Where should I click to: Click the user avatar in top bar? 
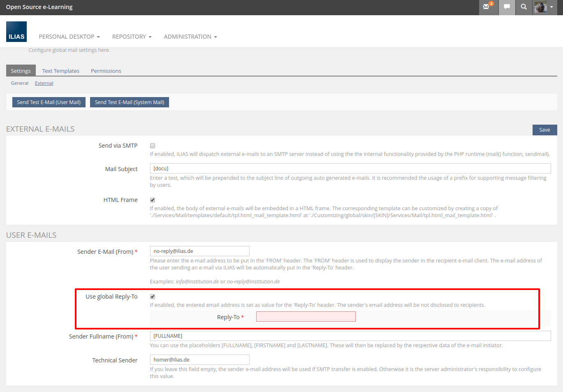541,7
